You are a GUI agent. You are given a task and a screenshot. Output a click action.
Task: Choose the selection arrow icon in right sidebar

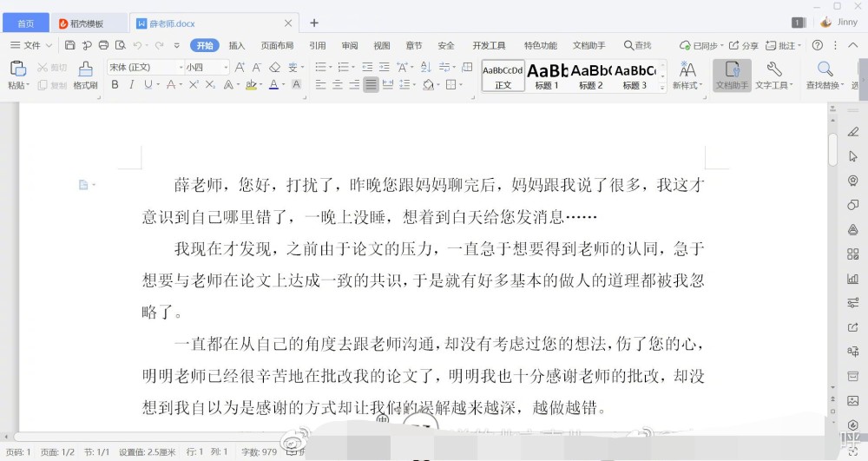tap(853, 156)
